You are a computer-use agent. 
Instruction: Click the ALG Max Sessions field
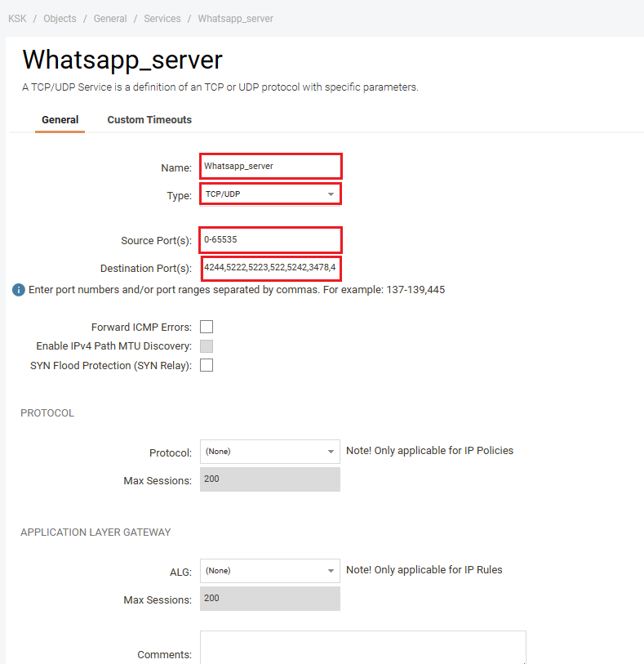point(270,599)
